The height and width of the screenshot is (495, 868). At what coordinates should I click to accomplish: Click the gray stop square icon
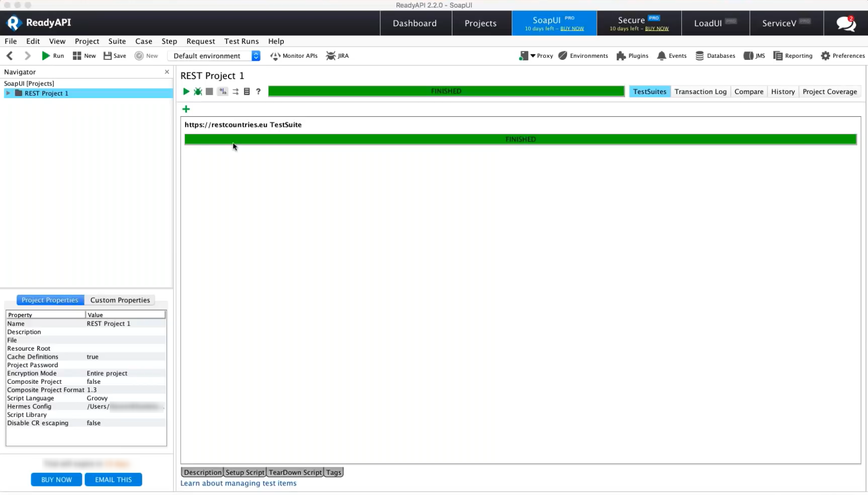tap(209, 92)
